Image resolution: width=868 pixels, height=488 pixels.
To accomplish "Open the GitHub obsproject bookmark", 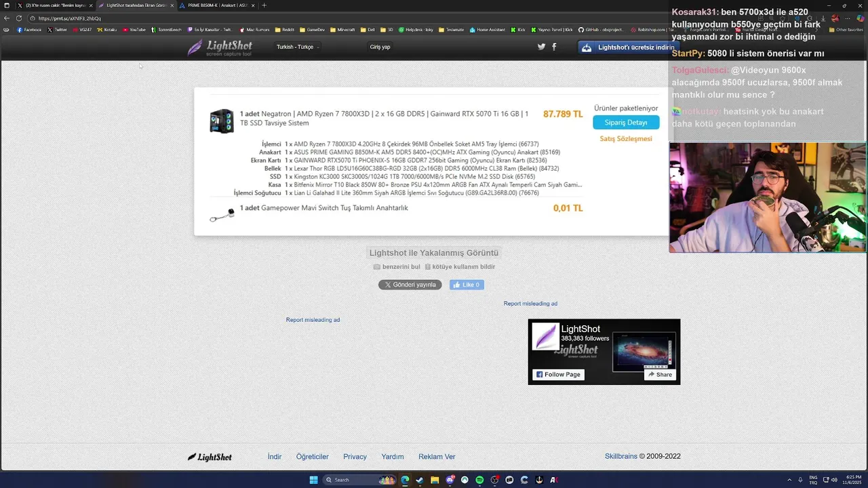I will tap(602, 30).
